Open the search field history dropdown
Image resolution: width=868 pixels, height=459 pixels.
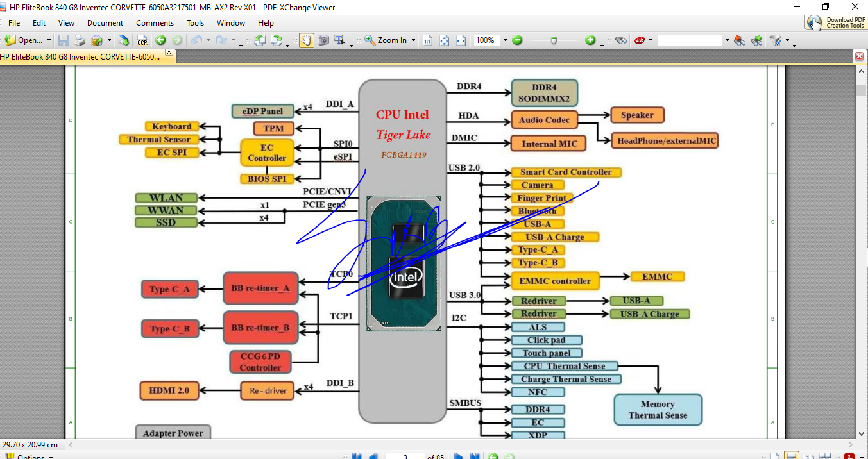pos(727,40)
